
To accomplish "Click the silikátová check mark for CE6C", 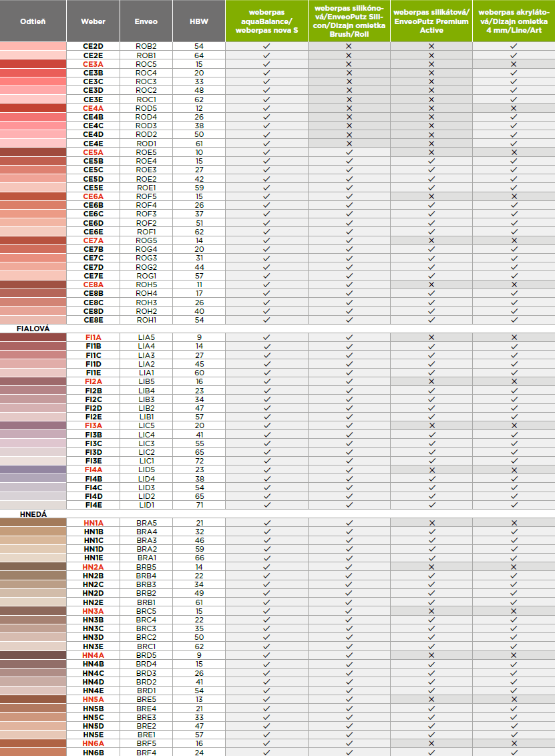I will [x=431, y=214].
